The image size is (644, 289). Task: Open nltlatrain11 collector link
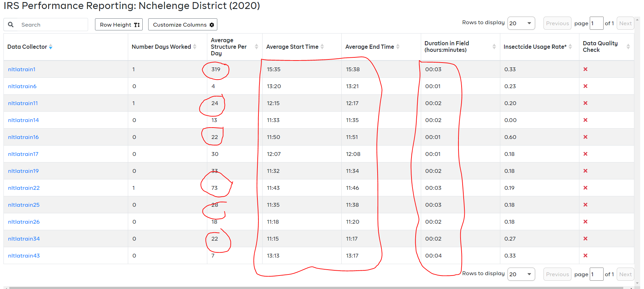(23, 103)
